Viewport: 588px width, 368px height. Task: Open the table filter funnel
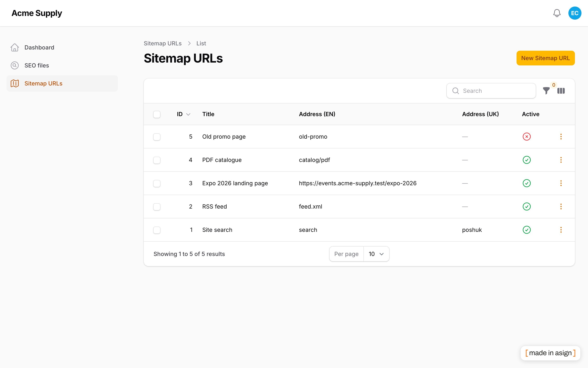coord(546,91)
